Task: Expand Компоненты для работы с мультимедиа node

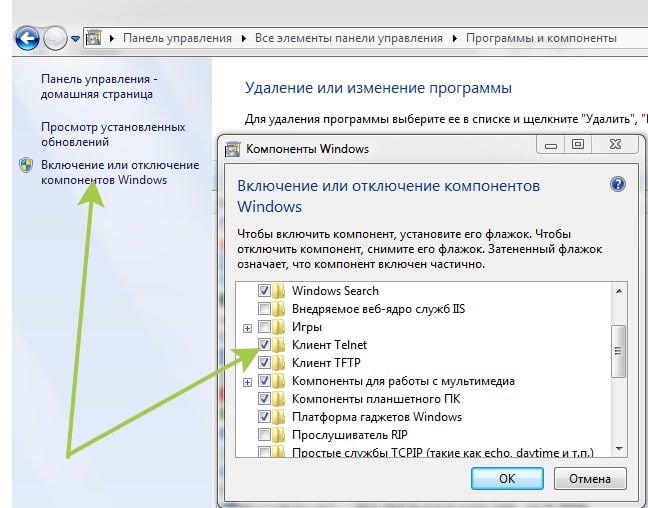Action: tap(247, 382)
